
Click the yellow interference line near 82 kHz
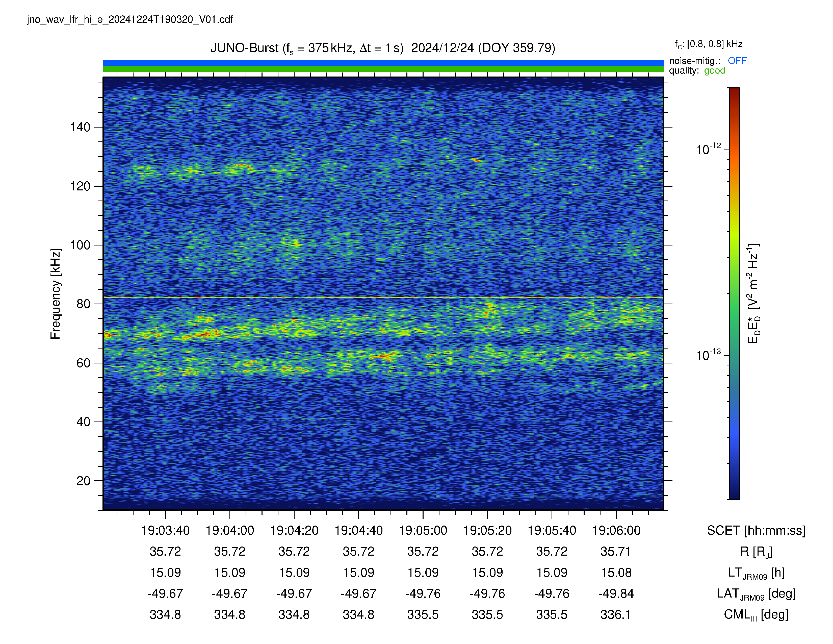383,297
